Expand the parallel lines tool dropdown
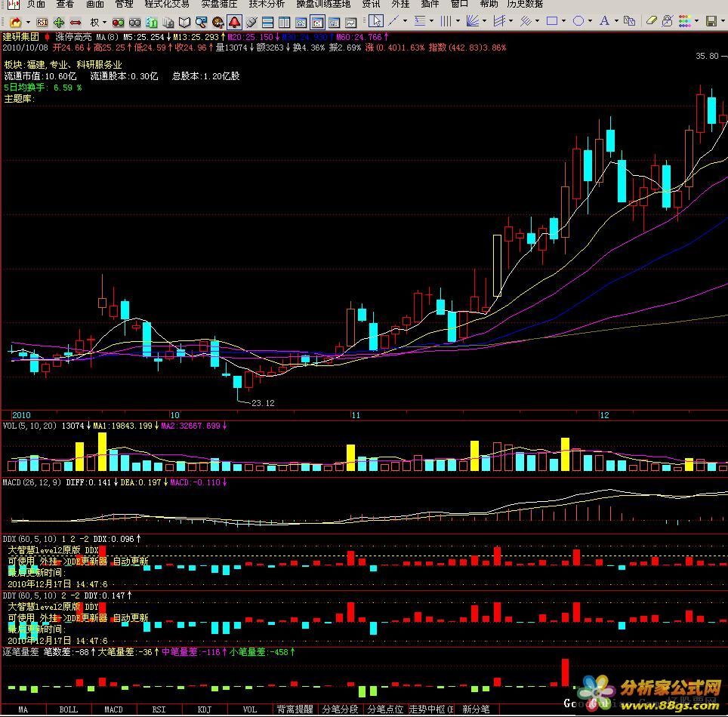The width and height of the screenshot is (728, 717). (537, 21)
